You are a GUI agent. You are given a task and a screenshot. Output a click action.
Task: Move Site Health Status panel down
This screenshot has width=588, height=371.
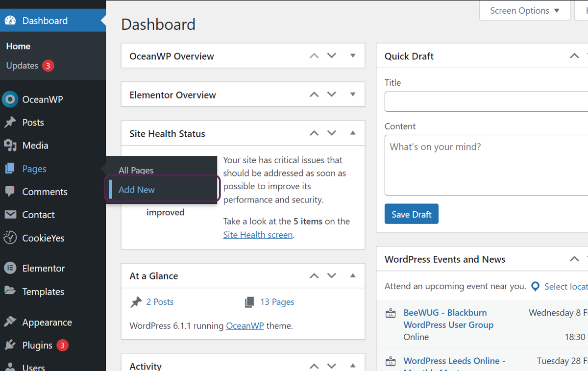(332, 133)
